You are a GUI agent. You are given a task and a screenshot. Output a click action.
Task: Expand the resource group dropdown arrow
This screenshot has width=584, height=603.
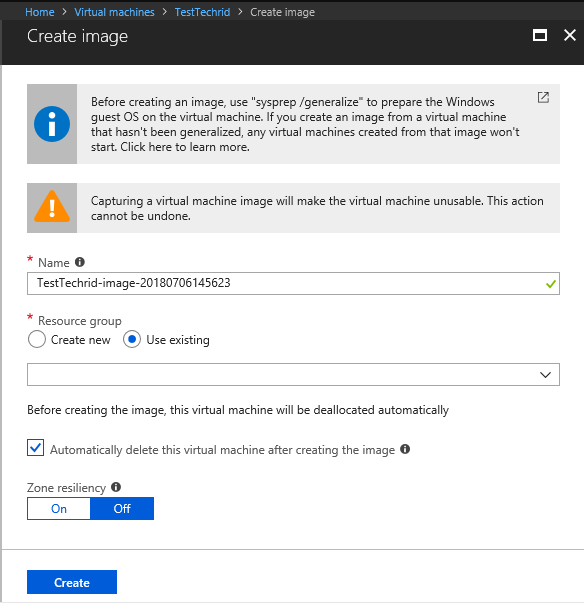pyautogui.click(x=545, y=375)
